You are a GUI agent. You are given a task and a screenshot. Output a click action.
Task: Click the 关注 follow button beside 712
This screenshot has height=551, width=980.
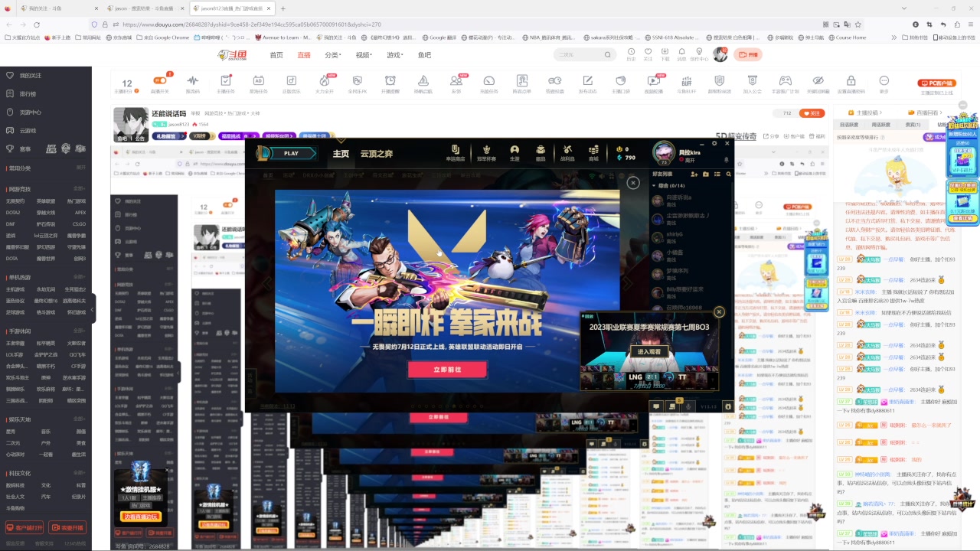point(812,113)
